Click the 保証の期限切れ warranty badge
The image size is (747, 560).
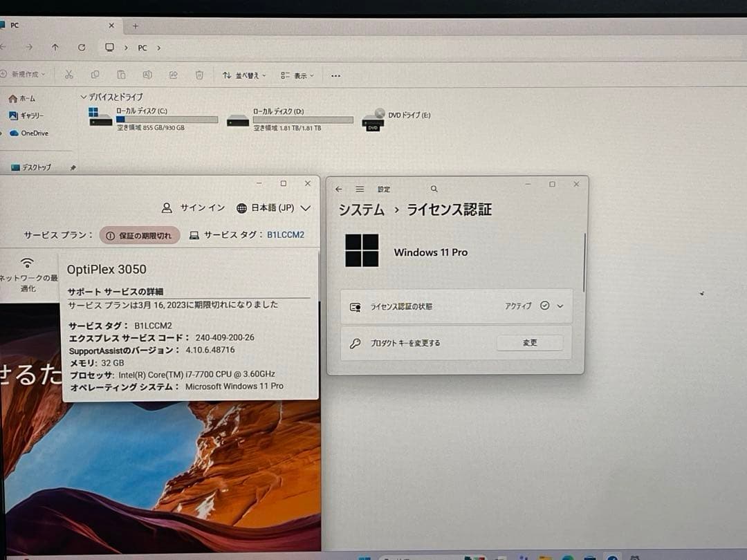coord(140,236)
